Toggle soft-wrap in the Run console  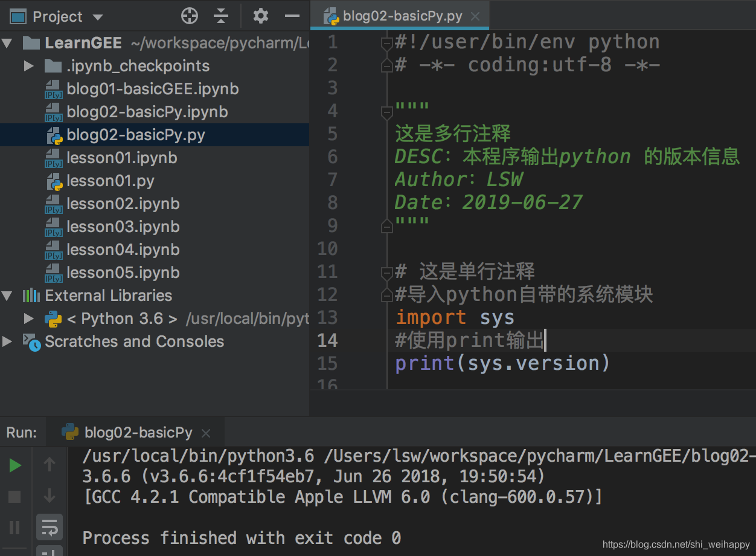coord(49,527)
